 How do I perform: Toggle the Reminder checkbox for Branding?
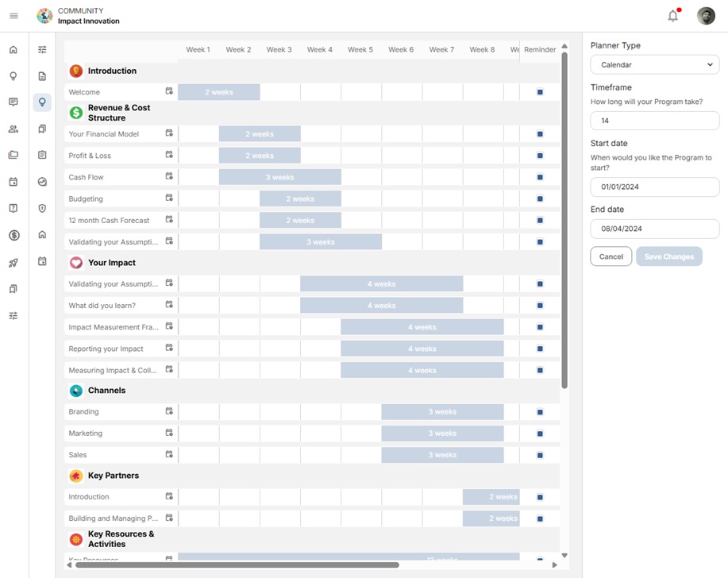(x=540, y=411)
